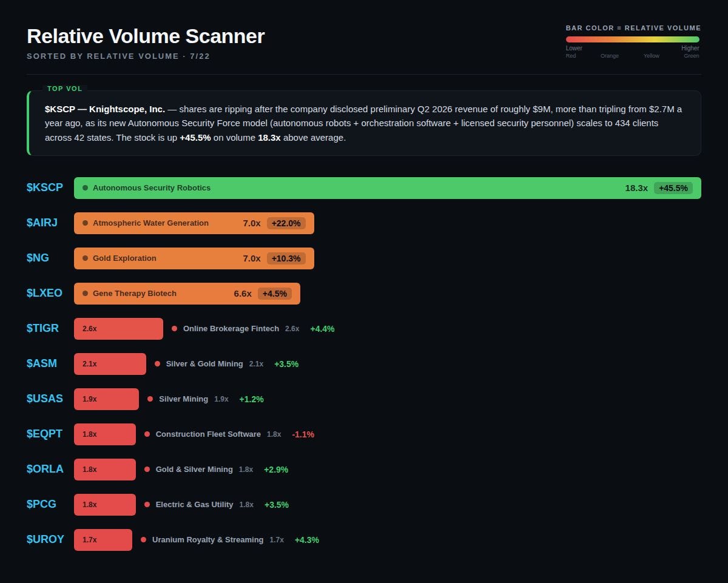Click the $KSCP ticker label

pyautogui.click(x=45, y=187)
